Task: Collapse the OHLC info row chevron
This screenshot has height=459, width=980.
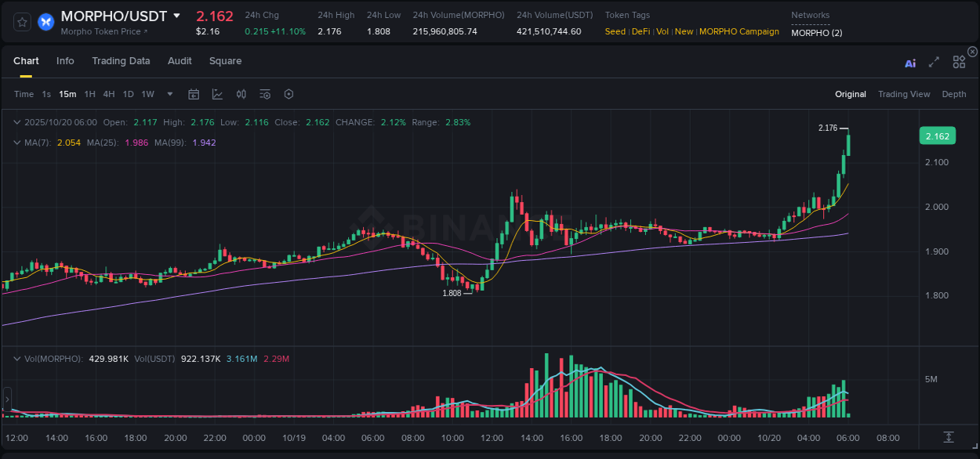Action: click(x=16, y=122)
